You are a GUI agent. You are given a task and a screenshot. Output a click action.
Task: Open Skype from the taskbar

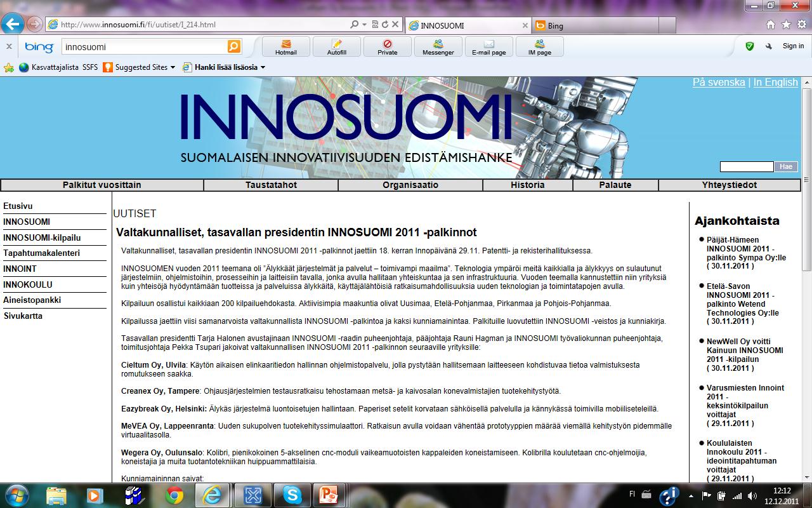click(292, 495)
